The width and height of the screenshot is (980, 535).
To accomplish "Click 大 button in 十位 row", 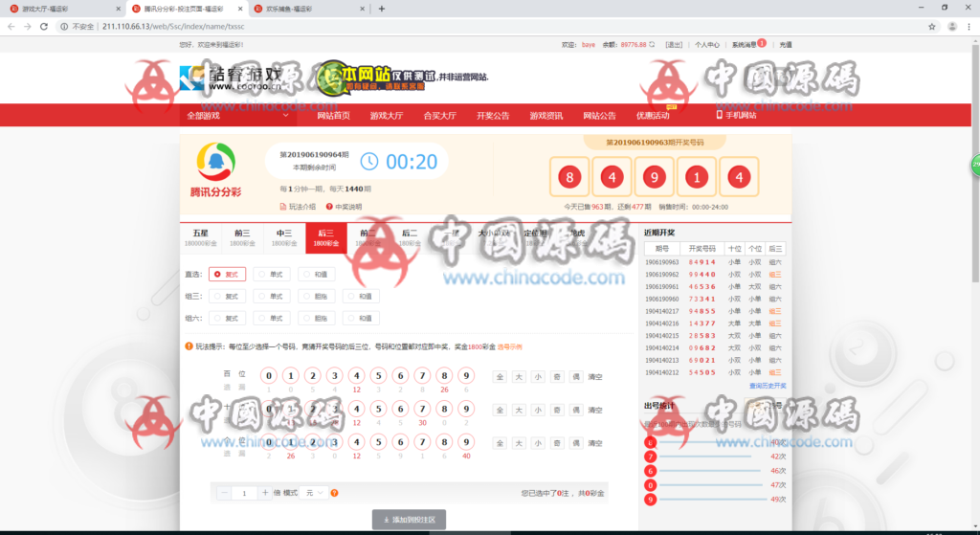I will click(x=519, y=410).
